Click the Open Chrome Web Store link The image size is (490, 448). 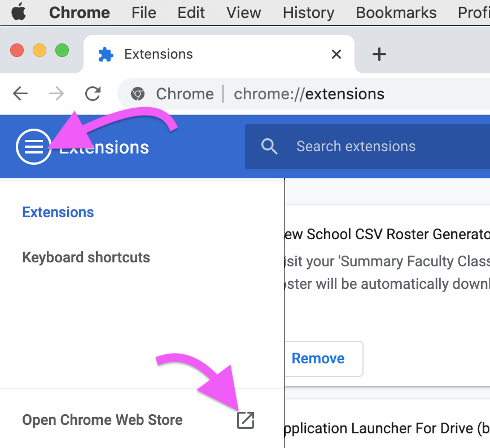102,420
